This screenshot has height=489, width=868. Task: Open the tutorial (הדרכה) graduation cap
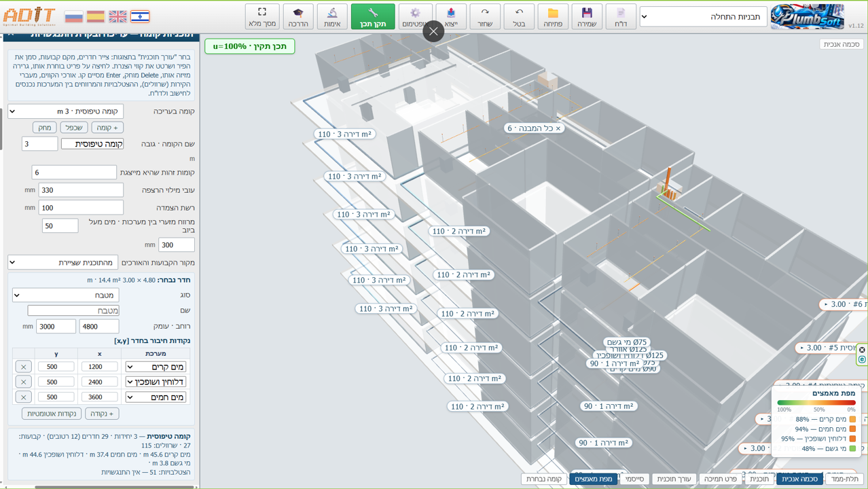(298, 16)
